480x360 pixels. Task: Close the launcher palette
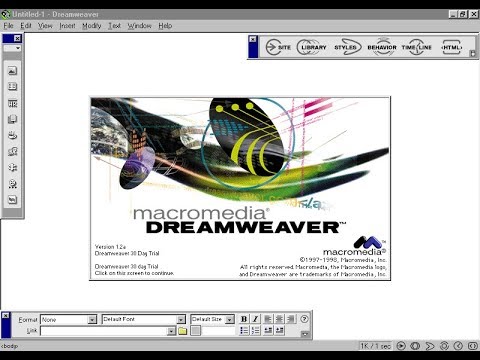(253, 39)
